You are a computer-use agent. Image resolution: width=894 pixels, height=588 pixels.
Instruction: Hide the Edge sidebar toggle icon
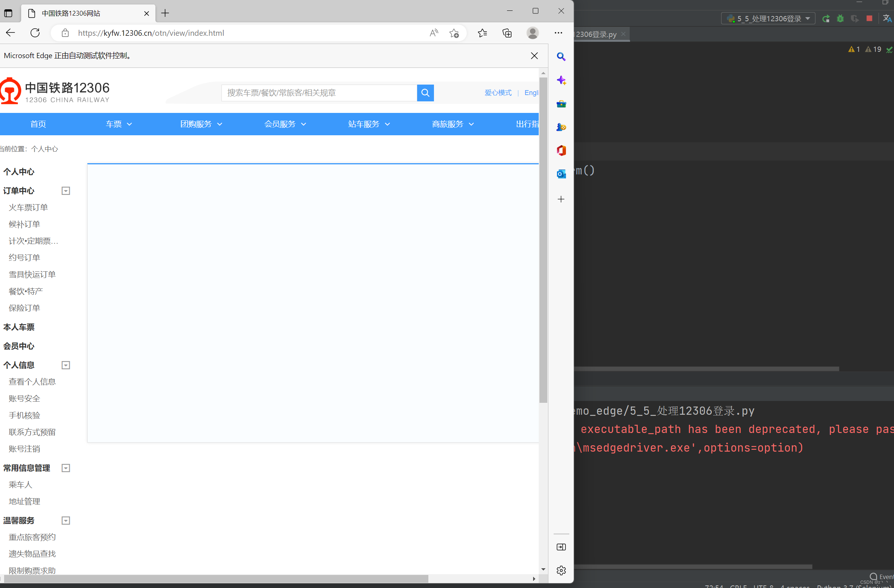[561, 547]
